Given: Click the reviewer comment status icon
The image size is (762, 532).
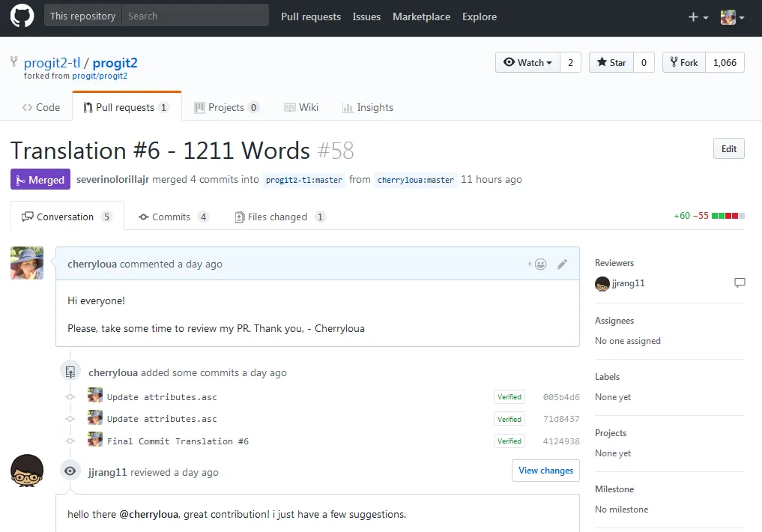Looking at the screenshot, I should point(740,282).
